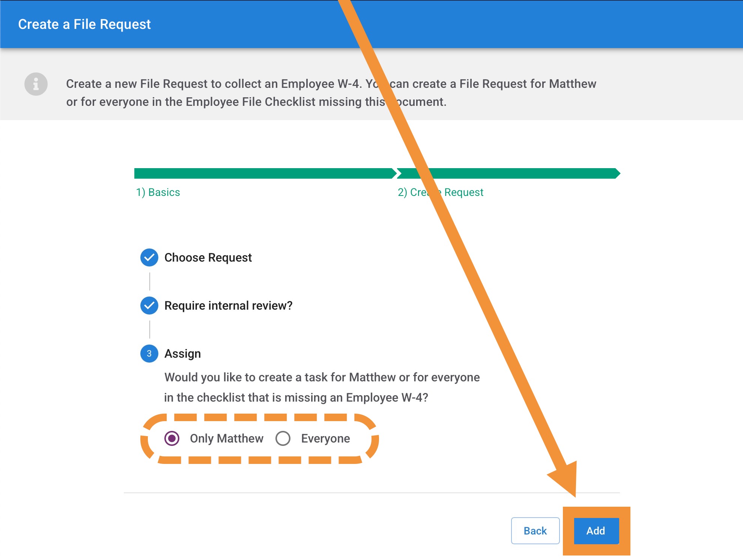Click the 'Create a File Request' title
Screen dimensions: 743x560
[x=84, y=24]
